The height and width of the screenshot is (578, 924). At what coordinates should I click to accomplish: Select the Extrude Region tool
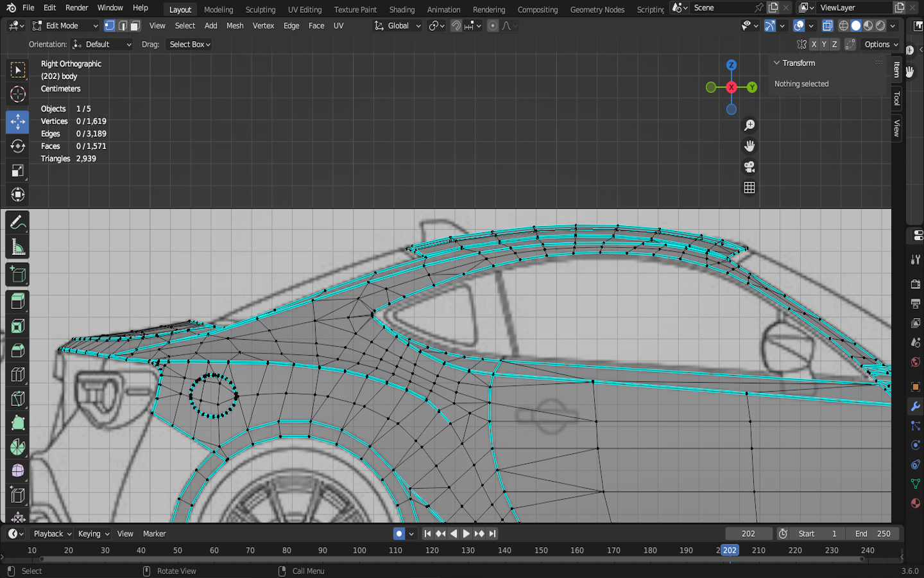tap(18, 301)
